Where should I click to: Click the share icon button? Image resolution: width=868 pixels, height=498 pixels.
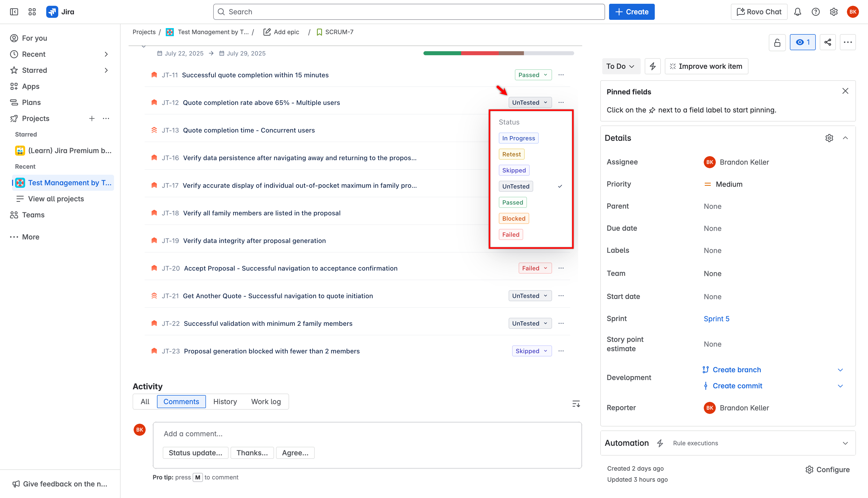point(828,42)
